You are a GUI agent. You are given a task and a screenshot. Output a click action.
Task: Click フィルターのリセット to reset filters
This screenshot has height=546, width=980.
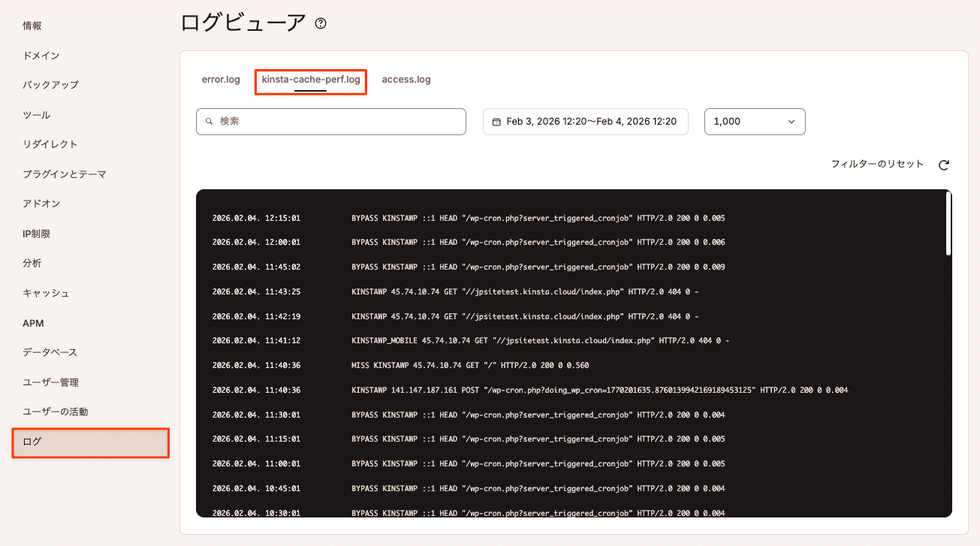879,164
